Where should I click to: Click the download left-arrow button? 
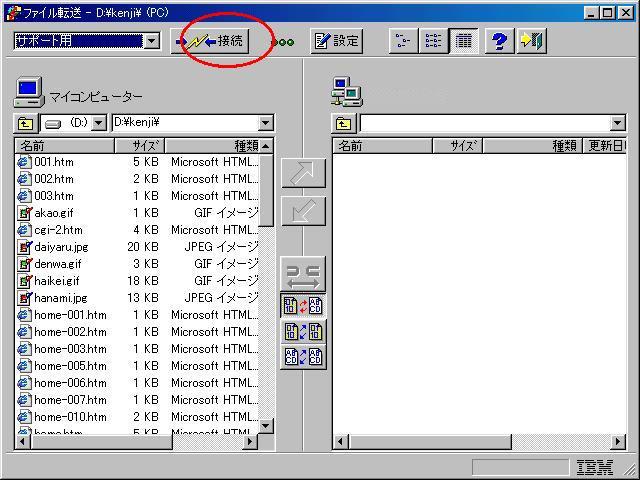(x=303, y=211)
